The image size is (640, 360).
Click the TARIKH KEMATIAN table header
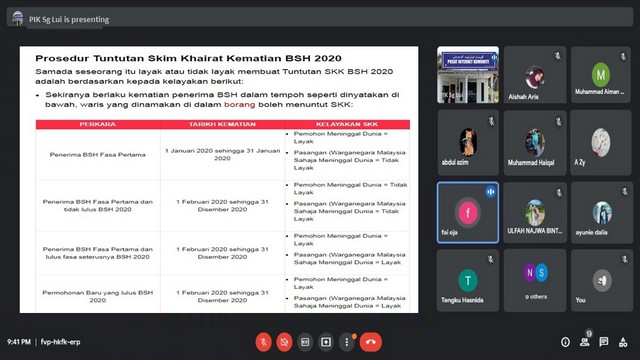[222, 124]
